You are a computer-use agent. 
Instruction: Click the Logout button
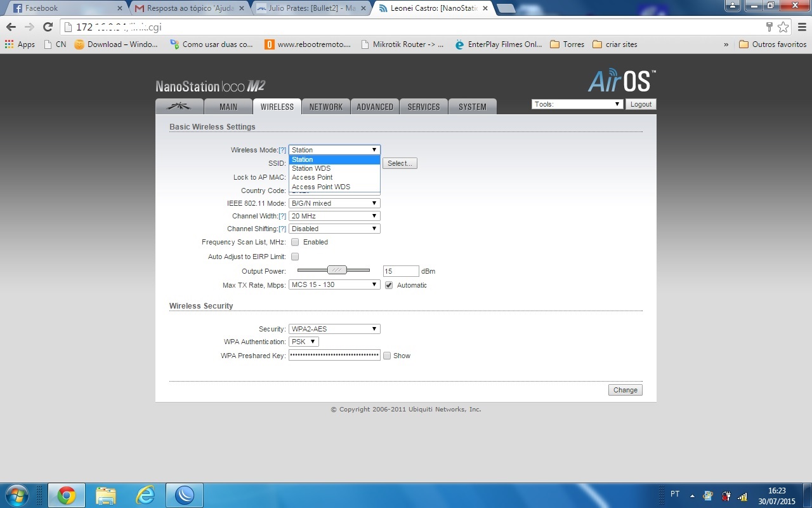641,104
